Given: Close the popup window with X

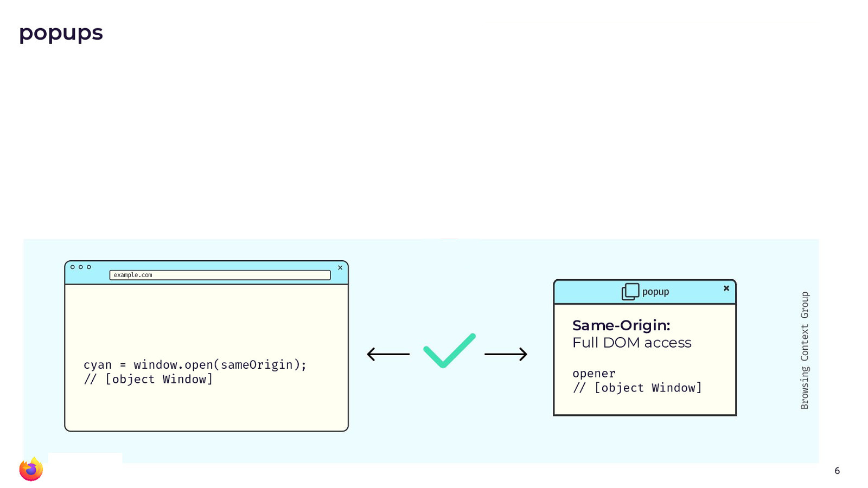Looking at the screenshot, I should (726, 288).
